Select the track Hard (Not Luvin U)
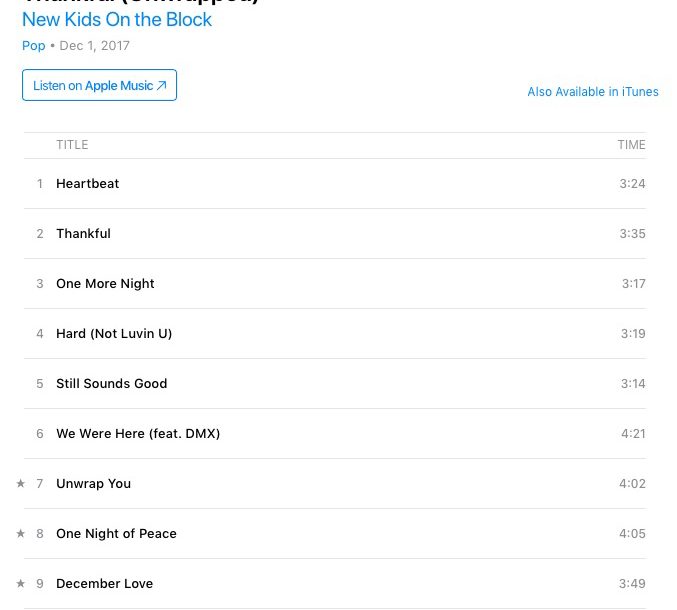677x610 pixels. (335, 334)
